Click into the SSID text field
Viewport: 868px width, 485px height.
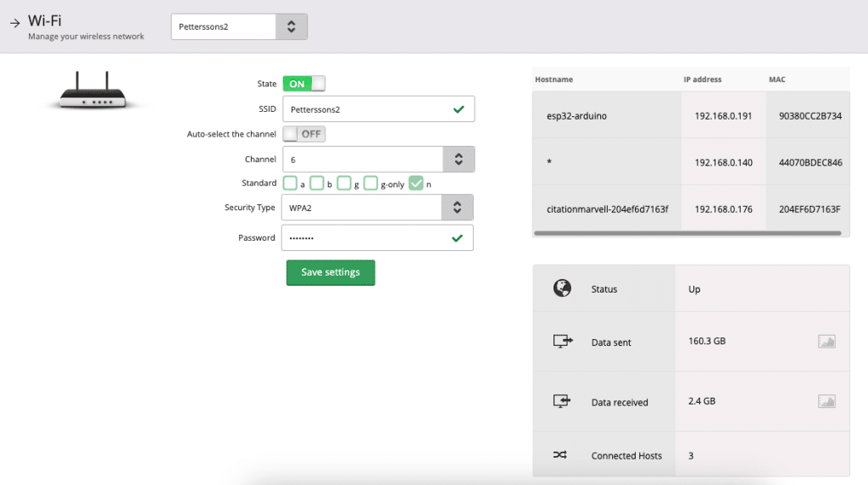[x=364, y=109]
